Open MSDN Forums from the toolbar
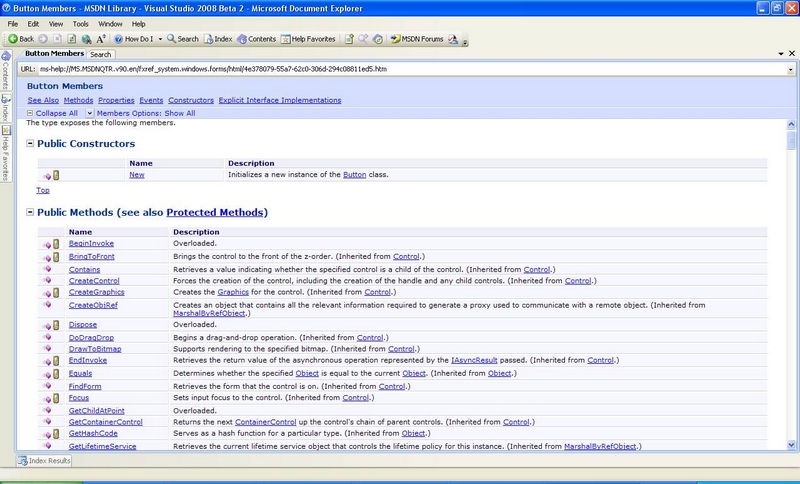 pyautogui.click(x=416, y=39)
